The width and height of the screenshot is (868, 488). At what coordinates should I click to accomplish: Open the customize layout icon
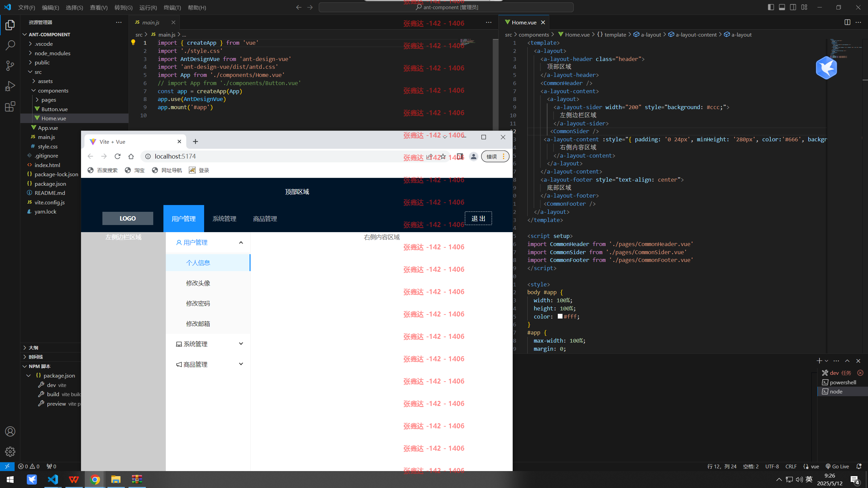point(804,7)
